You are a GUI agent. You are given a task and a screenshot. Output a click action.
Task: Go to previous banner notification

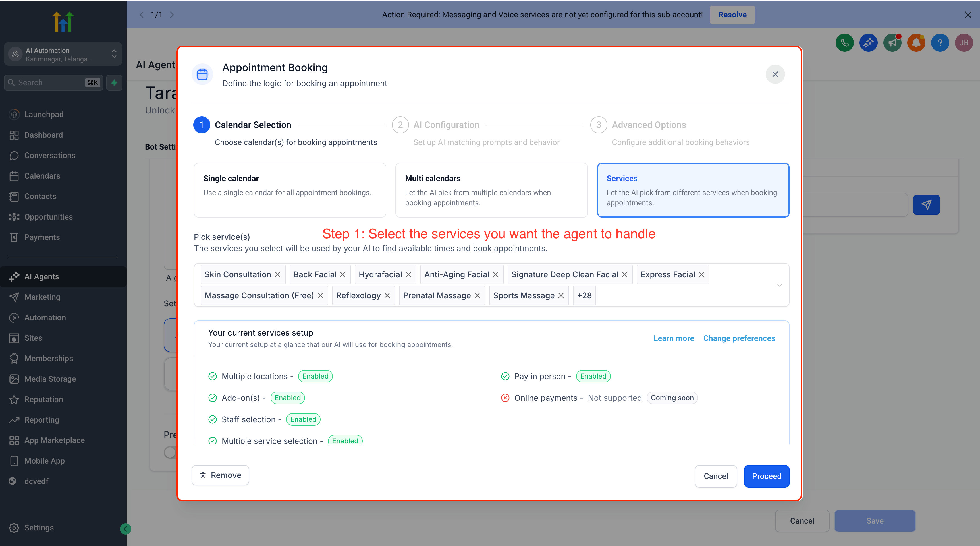click(142, 15)
